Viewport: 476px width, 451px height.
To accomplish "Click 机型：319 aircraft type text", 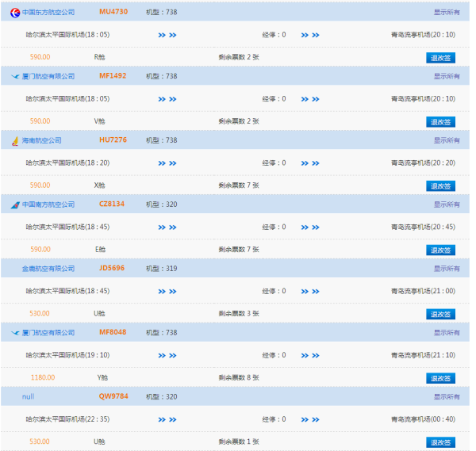I will coord(162,269).
